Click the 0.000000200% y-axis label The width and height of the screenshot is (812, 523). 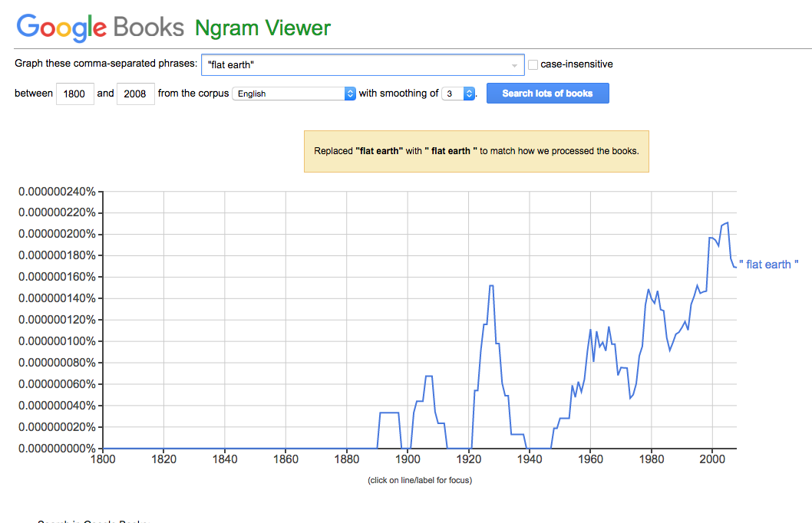pyautogui.click(x=57, y=234)
